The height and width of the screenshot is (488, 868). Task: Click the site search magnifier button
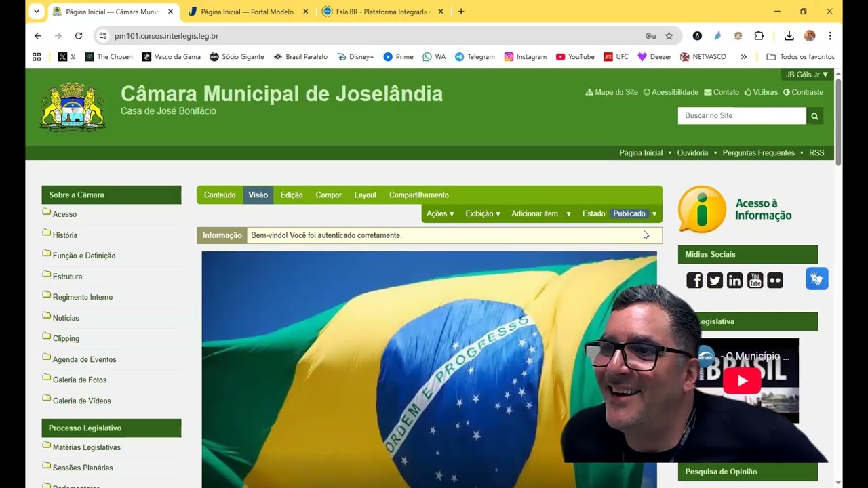point(815,116)
